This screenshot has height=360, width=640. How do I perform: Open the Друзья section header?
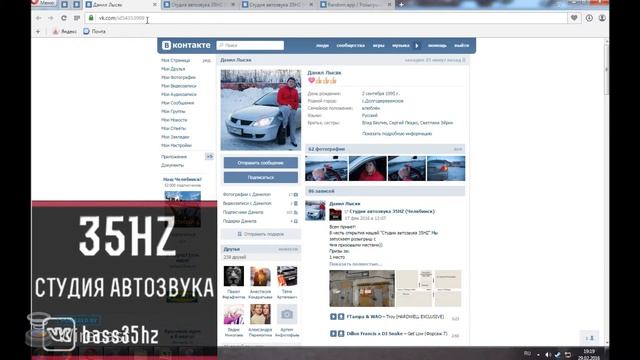(x=260, y=249)
